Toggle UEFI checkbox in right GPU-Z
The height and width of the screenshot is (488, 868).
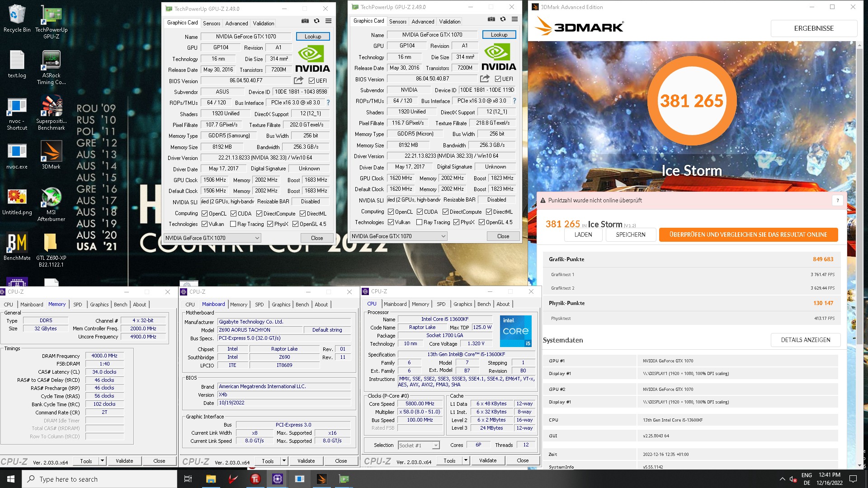[x=498, y=79]
